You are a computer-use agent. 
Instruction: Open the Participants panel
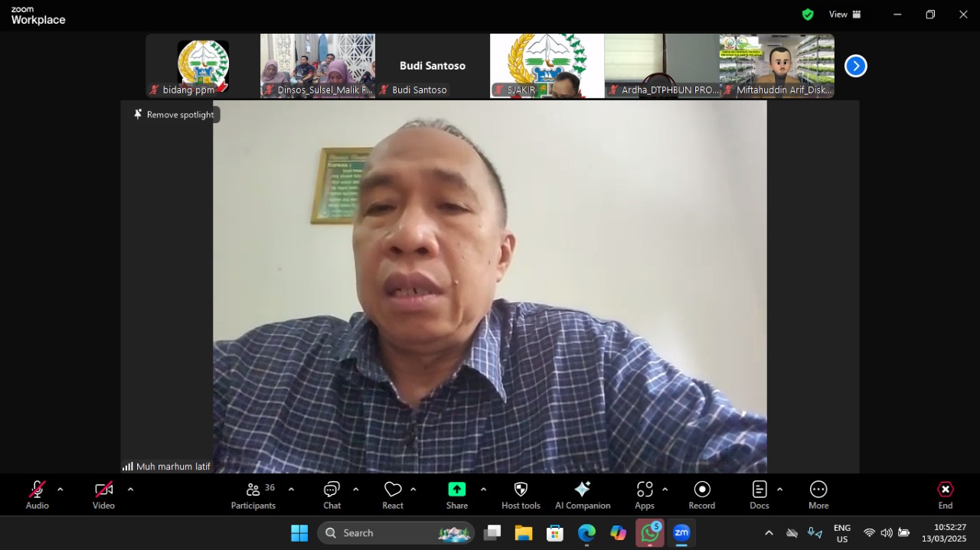pyautogui.click(x=253, y=495)
